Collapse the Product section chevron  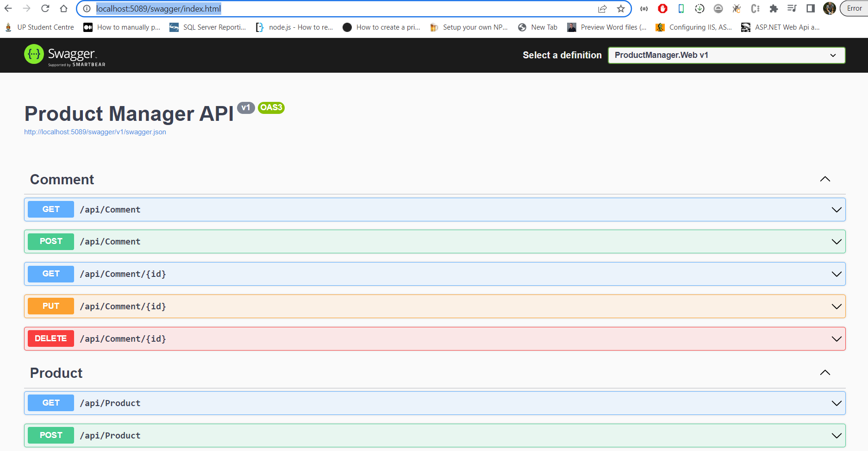(825, 373)
